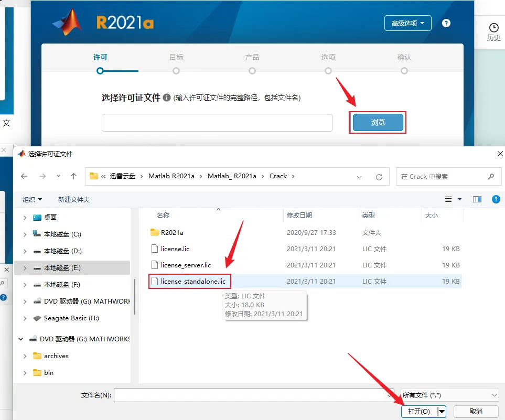Click the info icon beside 选择许可证文件

(x=167, y=98)
